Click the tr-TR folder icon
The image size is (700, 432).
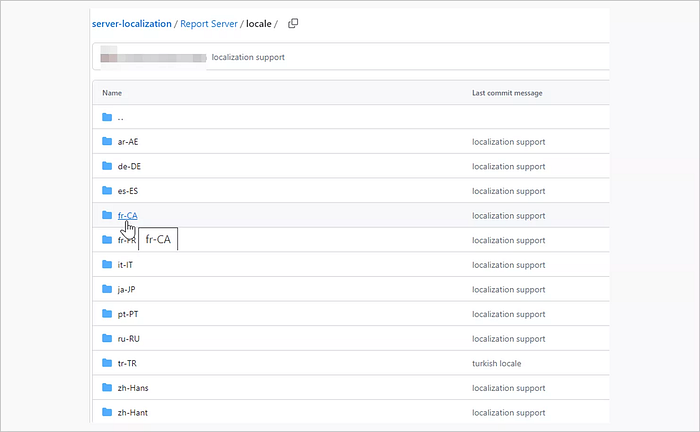coord(107,362)
